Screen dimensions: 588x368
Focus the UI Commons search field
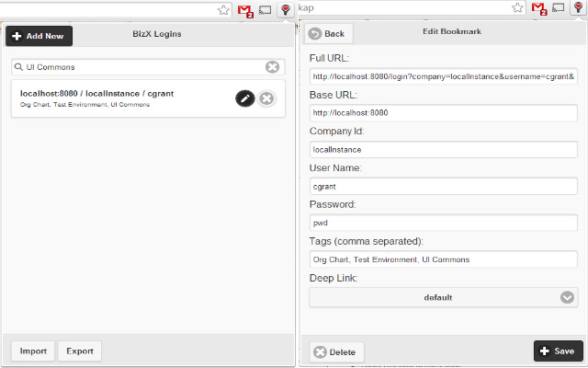click(148, 67)
